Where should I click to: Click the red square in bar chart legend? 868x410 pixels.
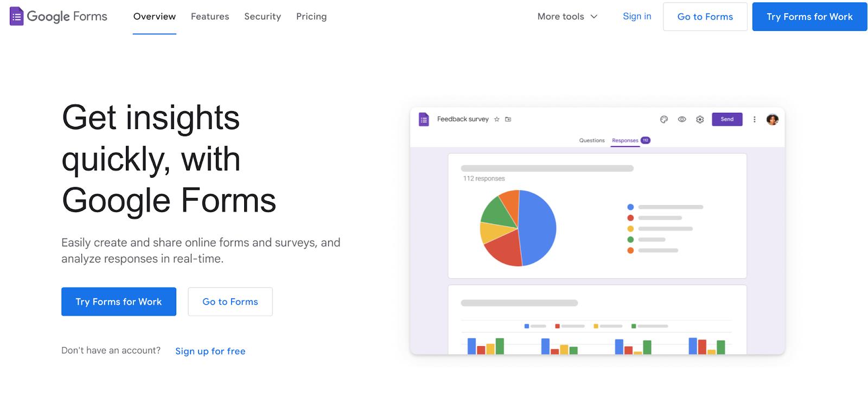pyautogui.click(x=557, y=326)
